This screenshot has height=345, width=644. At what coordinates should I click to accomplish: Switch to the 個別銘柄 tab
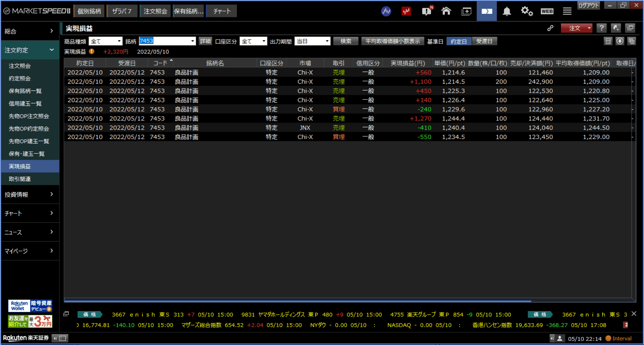(x=89, y=11)
